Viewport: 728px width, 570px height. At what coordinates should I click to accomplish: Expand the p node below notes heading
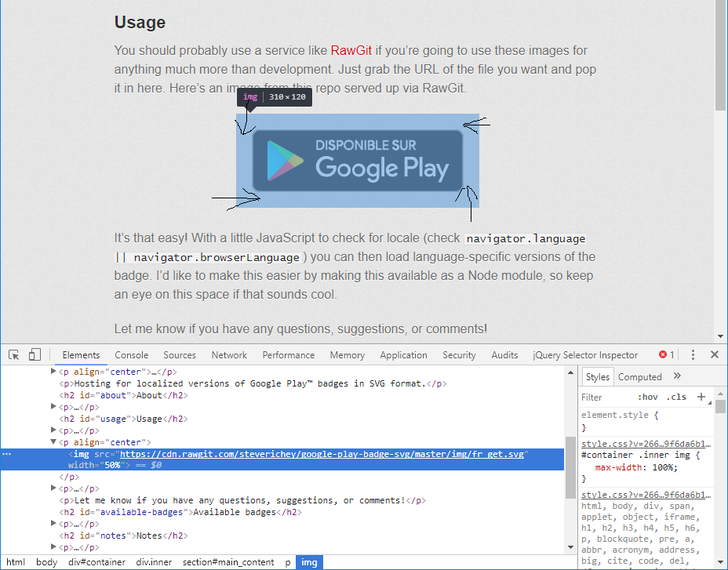click(x=53, y=546)
